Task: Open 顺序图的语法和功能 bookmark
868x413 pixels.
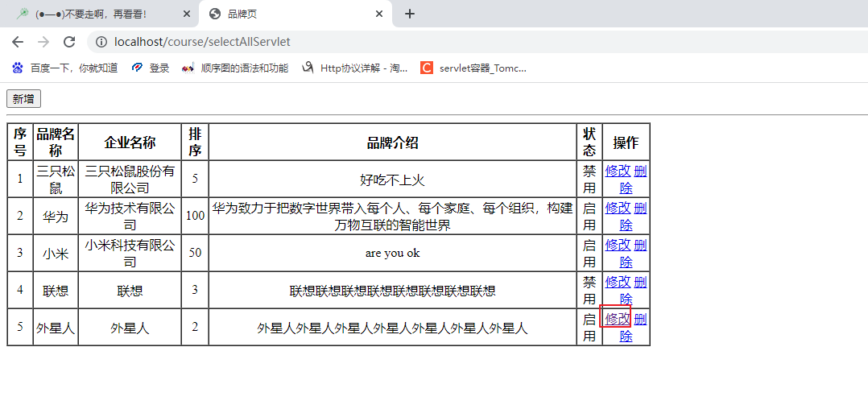Action: point(235,68)
